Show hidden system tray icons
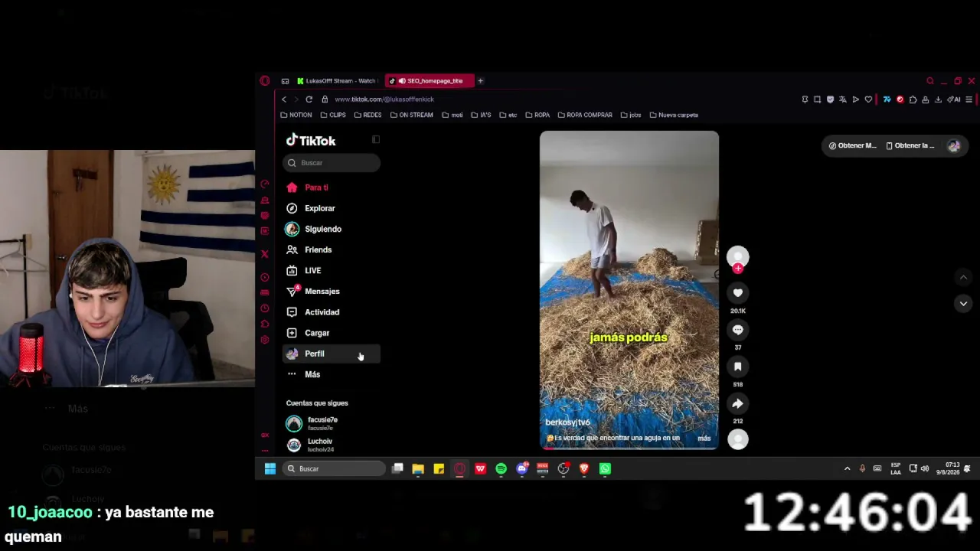 (x=847, y=468)
